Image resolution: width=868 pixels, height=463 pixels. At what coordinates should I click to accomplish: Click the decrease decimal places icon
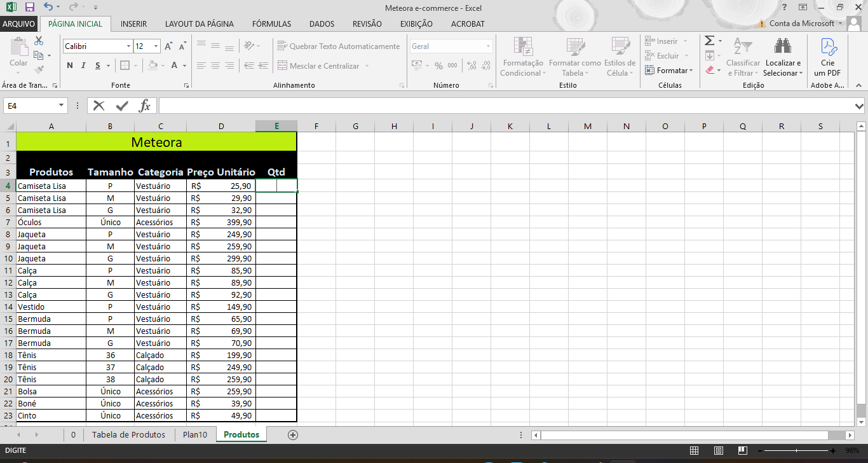486,66
